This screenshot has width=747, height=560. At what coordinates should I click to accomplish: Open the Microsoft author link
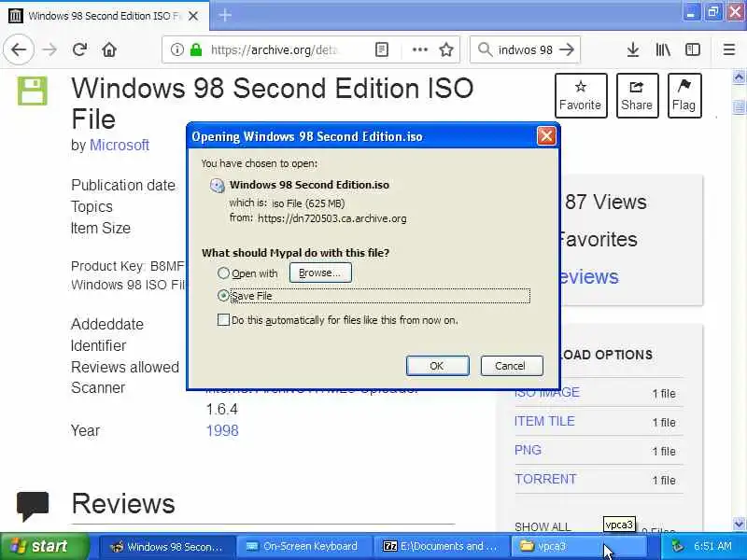pos(120,145)
